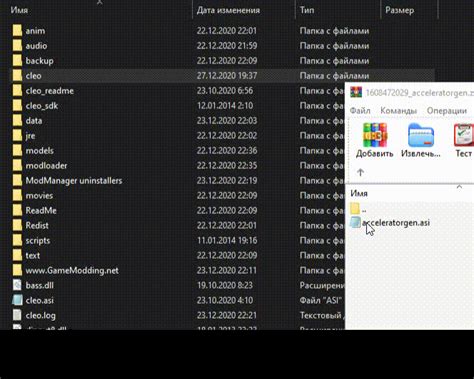
Task: Select the bass.dll file icon
Action: pos(17,285)
